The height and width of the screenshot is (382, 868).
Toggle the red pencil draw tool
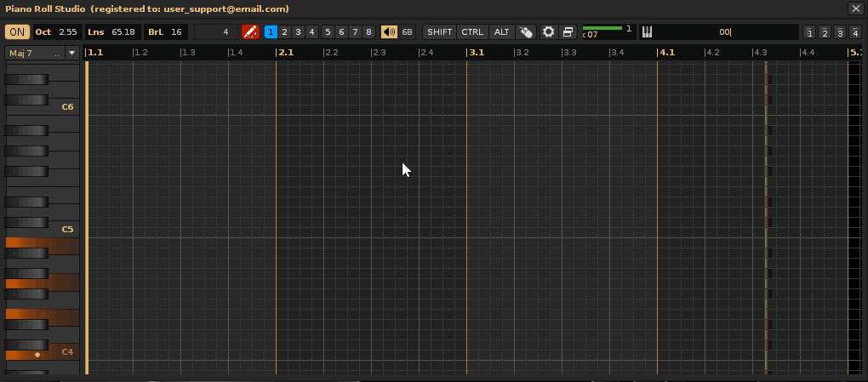[x=250, y=32]
